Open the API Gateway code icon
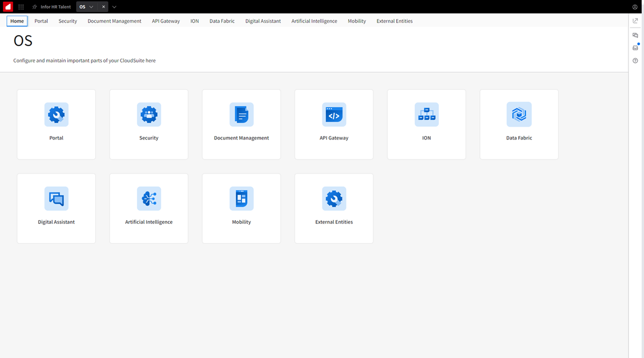This screenshot has height=358, width=644. click(x=334, y=115)
